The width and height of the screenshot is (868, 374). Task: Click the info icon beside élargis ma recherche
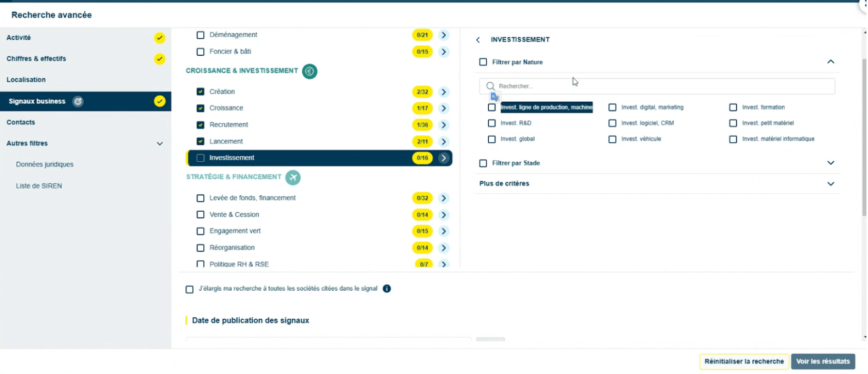[387, 289]
